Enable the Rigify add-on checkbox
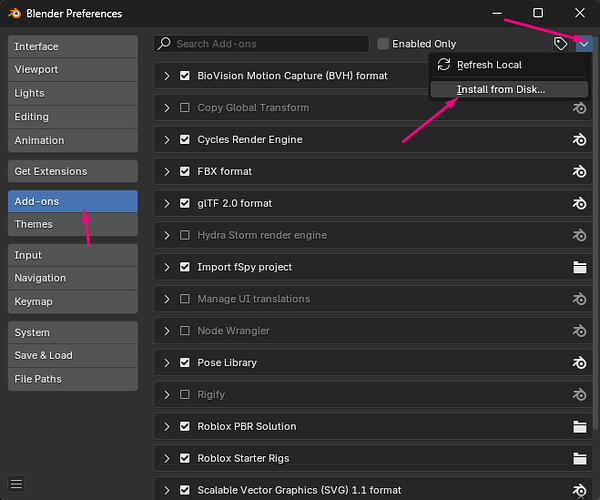The image size is (600, 500). coord(185,394)
